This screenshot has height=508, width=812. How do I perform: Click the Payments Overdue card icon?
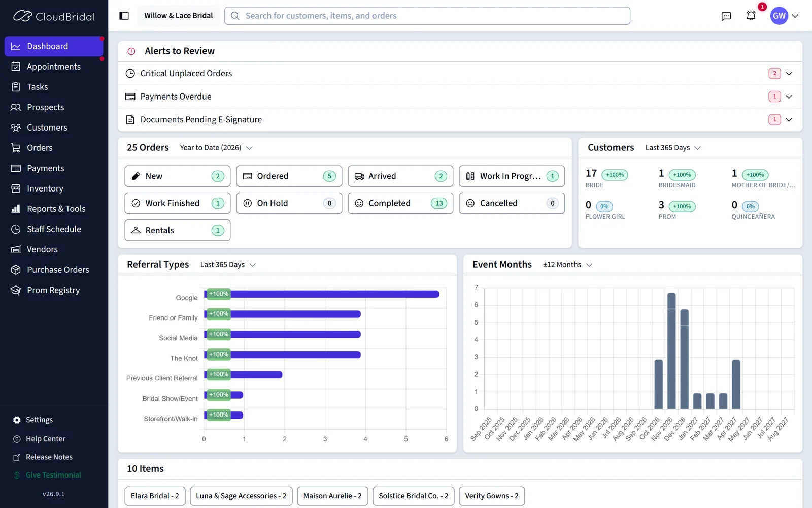point(130,97)
